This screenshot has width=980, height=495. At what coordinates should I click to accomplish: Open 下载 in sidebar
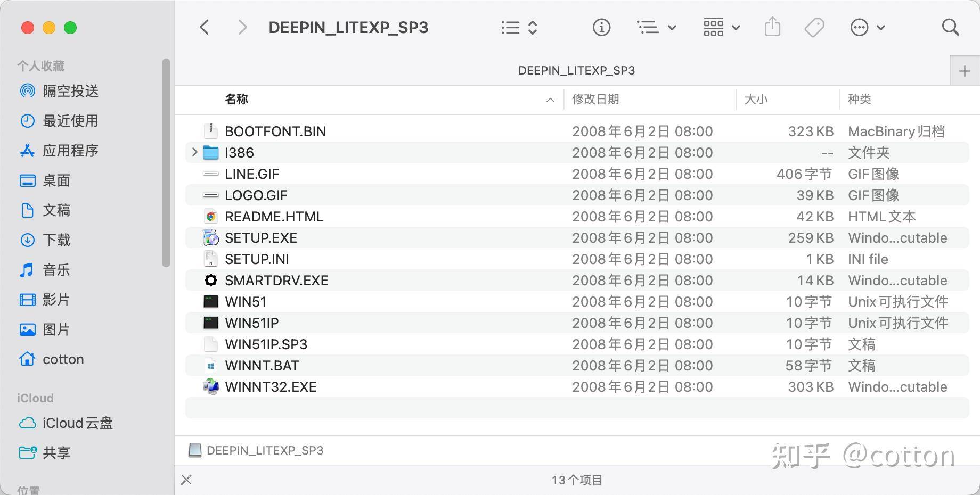(x=45, y=240)
